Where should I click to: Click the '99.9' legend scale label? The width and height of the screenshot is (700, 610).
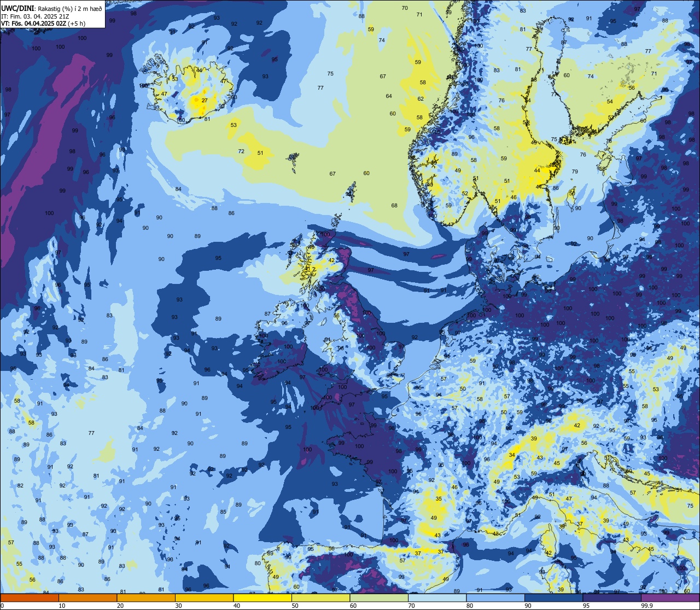[x=647, y=606]
